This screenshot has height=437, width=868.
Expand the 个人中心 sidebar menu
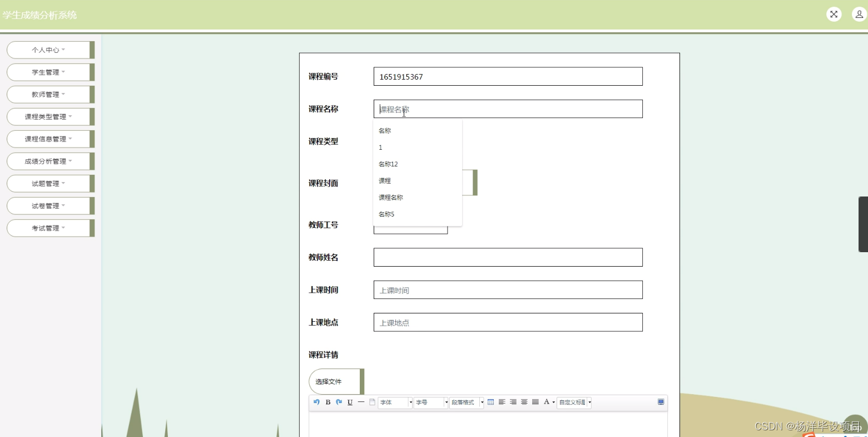[x=51, y=50]
